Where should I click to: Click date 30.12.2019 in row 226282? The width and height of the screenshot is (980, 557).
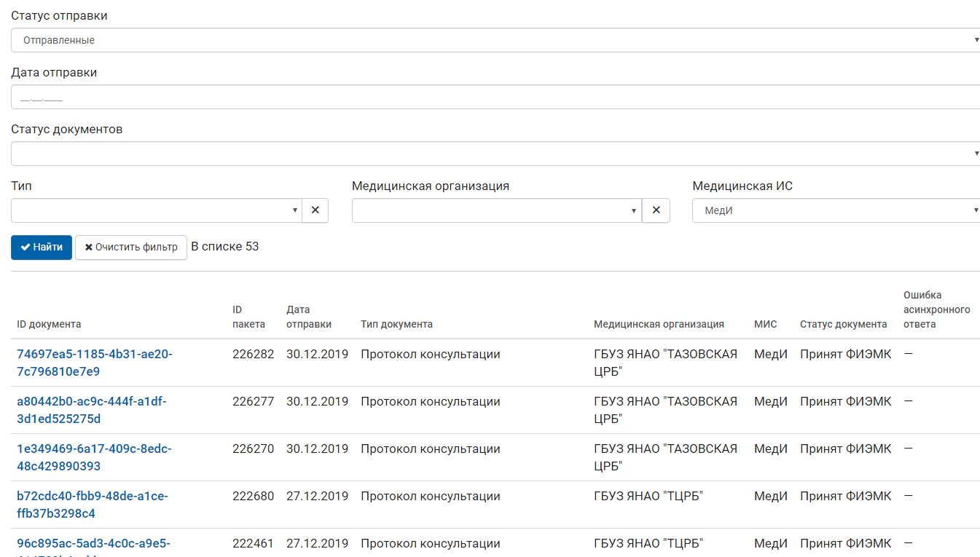click(318, 355)
